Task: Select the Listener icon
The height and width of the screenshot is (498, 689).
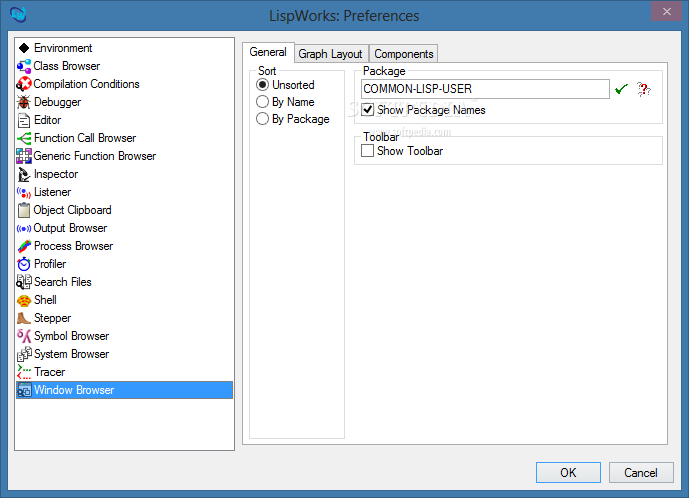Action: (24, 192)
